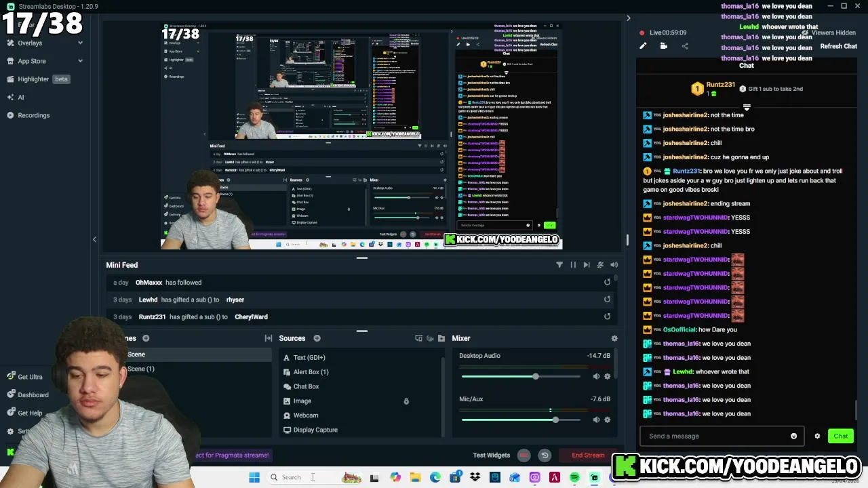Add a new scene with plus icon
This screenshot has width=868, height=488.
[x=146, y=338]
